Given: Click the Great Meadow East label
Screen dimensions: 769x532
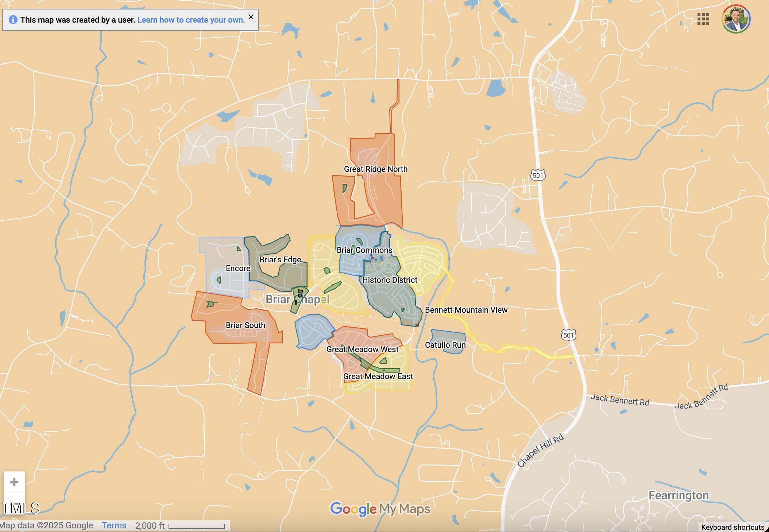Looking at the screenshot, I should [378, 377].
